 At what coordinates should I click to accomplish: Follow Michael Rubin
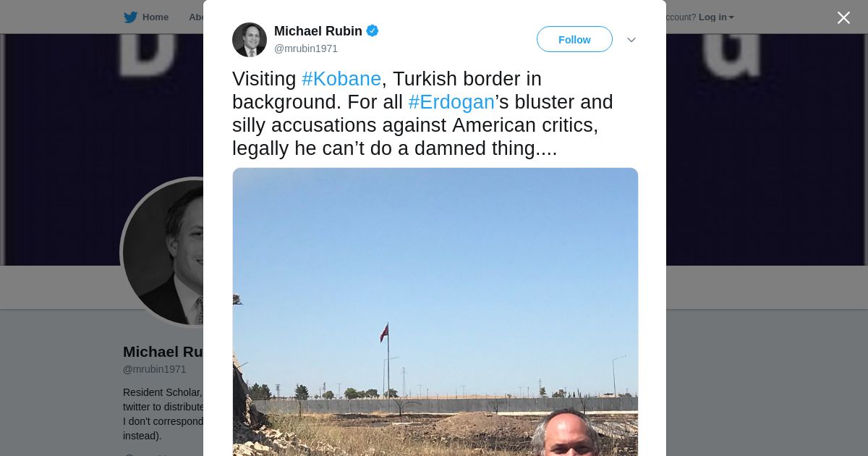(574, 39)
